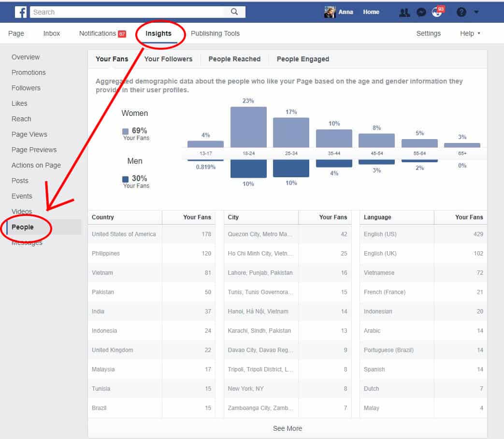This screenshot has height=439, width=504.
Task: Select the Indonesian language row
Action: point(423,311)
